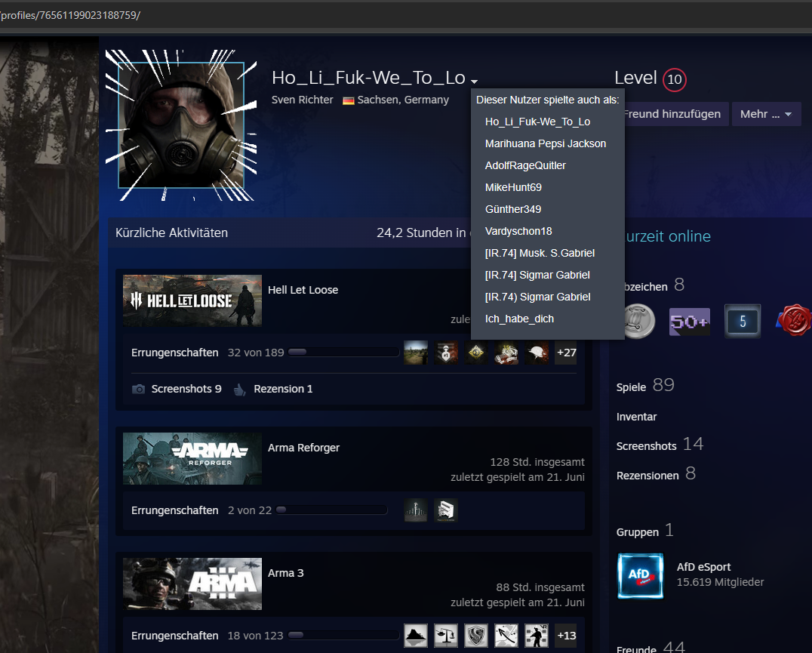Screen dimensions: 812x653
Task: Show the +13 additional Arma 3 achievements
Action: pyautogui.click(x=566, y=636)
